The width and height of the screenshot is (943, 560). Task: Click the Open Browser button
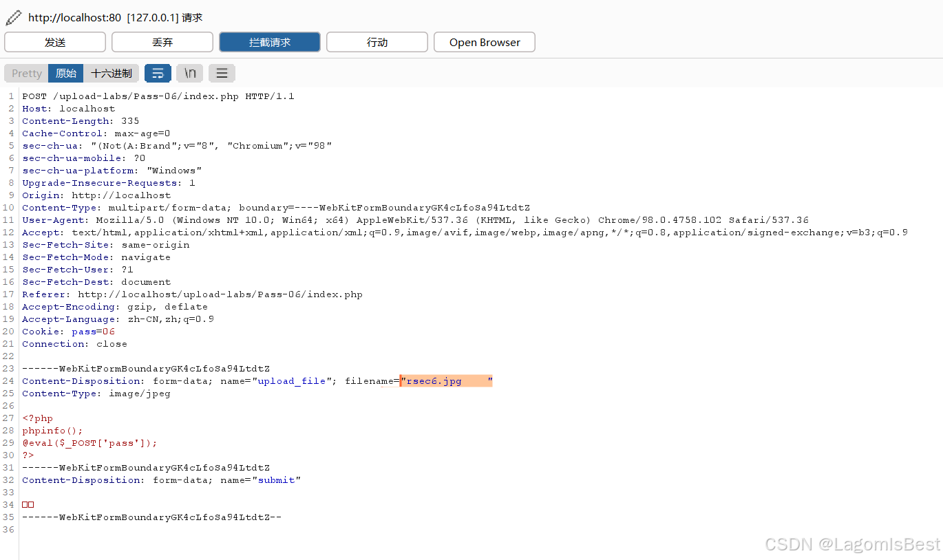[485, 42]
